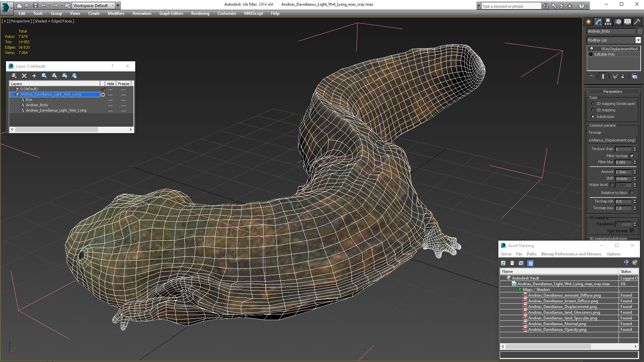Toggle Relative to bbox checkbox
The height and width of the screenshot is (362, 644).
point(632,193)
